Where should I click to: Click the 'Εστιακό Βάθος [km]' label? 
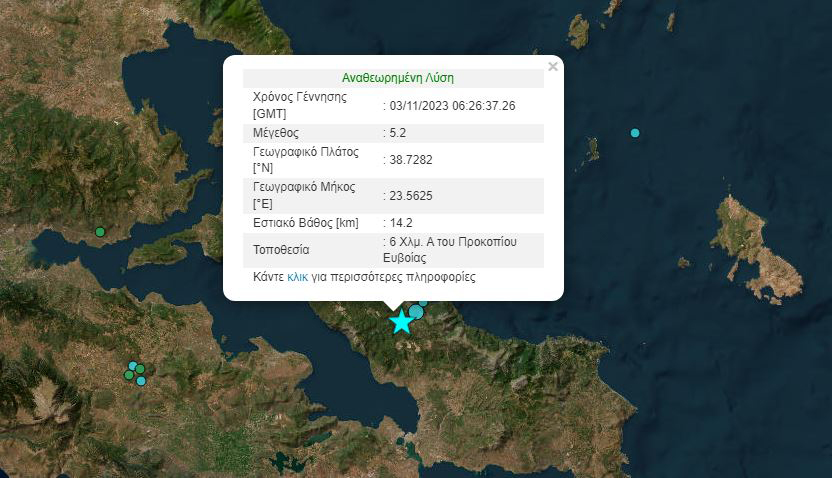tap(305, 223)
